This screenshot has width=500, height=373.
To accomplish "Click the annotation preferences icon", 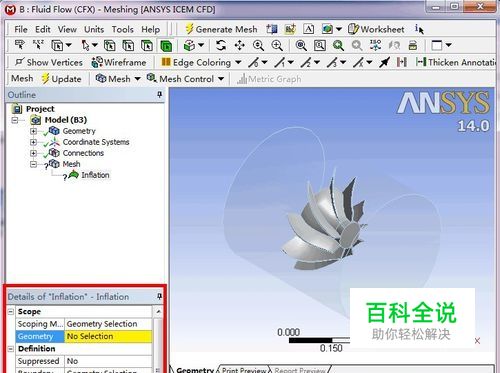I will (x=290, y=29).
